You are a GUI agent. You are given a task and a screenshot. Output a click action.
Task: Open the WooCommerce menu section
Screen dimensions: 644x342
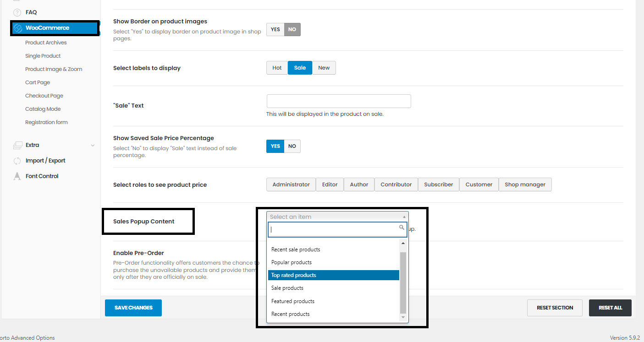click(x=54, y=28)
